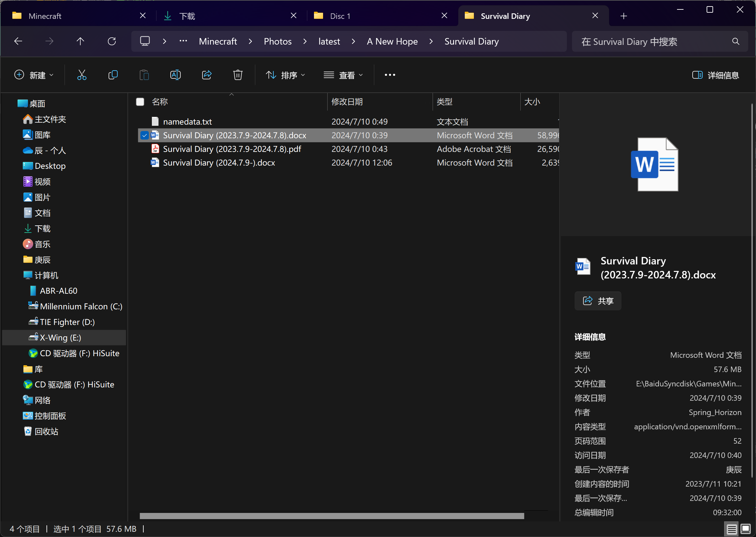Screen dimensions: 756x537
Task: Open the 音乐 music folder
Action: pyautogui.click(x=37, y=244)
